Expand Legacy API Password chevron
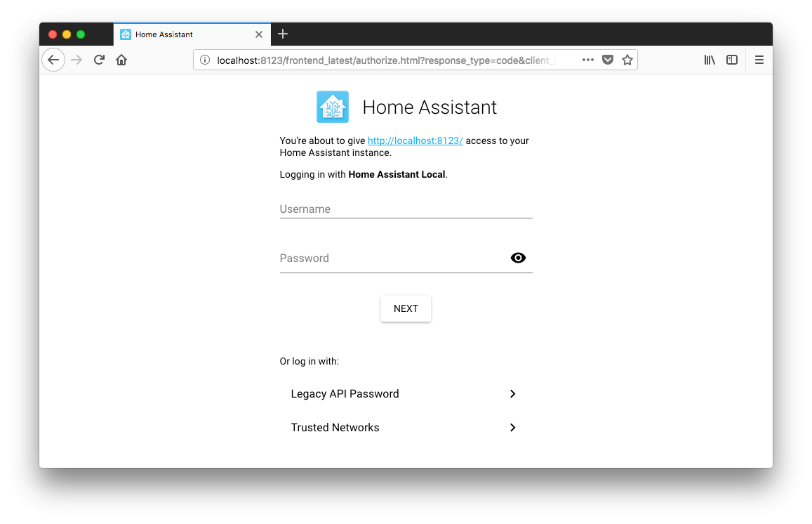The width and height of the screenshot is (812, 524). pyautogui.click(x=513, y=394)
